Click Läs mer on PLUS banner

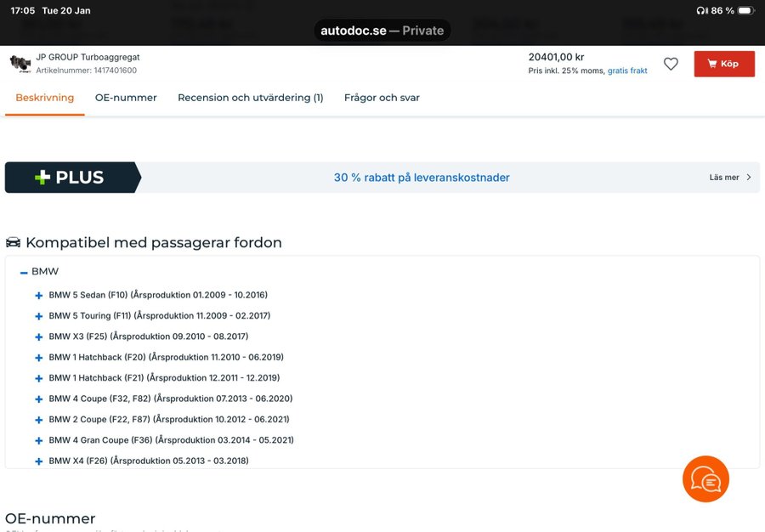[x=729, y=178]
